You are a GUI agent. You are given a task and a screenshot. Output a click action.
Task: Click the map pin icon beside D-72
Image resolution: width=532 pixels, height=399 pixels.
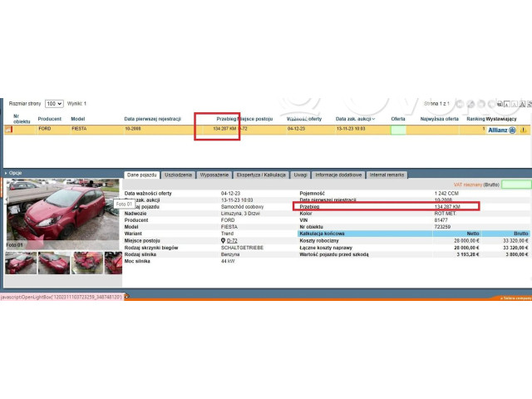tap(223, 240)
